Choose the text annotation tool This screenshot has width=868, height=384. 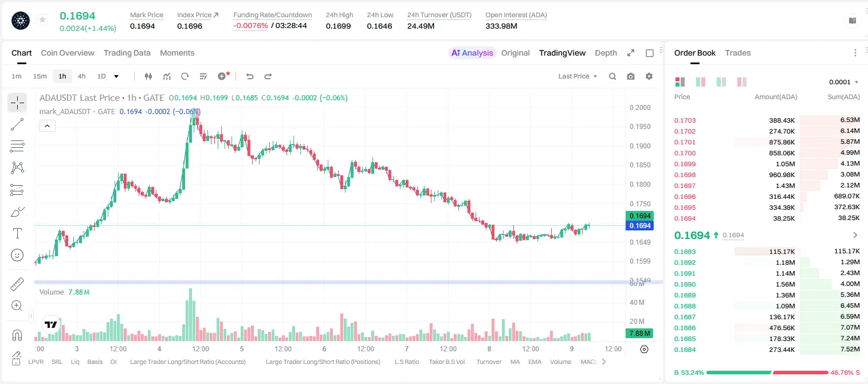point(17,233)
